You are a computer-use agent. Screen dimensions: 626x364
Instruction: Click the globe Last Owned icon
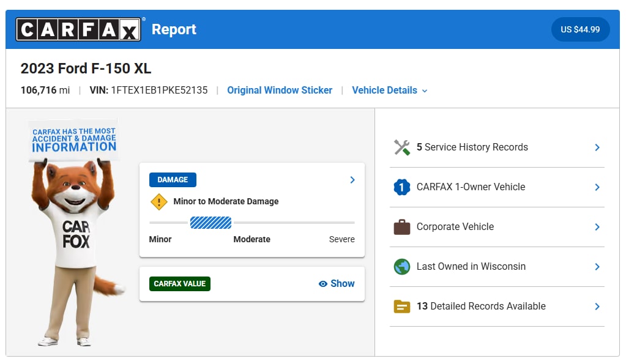[x=401, y=267]
